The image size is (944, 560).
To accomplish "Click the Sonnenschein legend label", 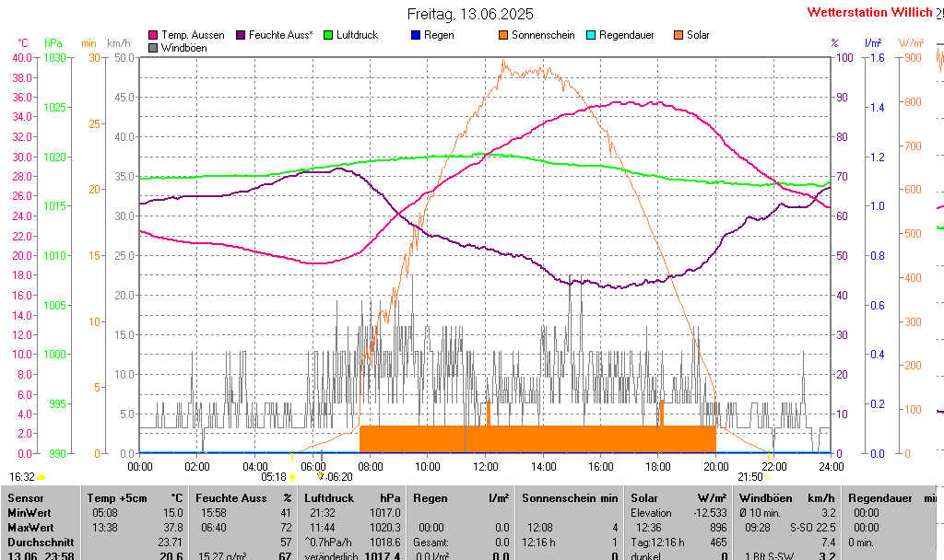I will pyautogui.click(x=543, y=35).
